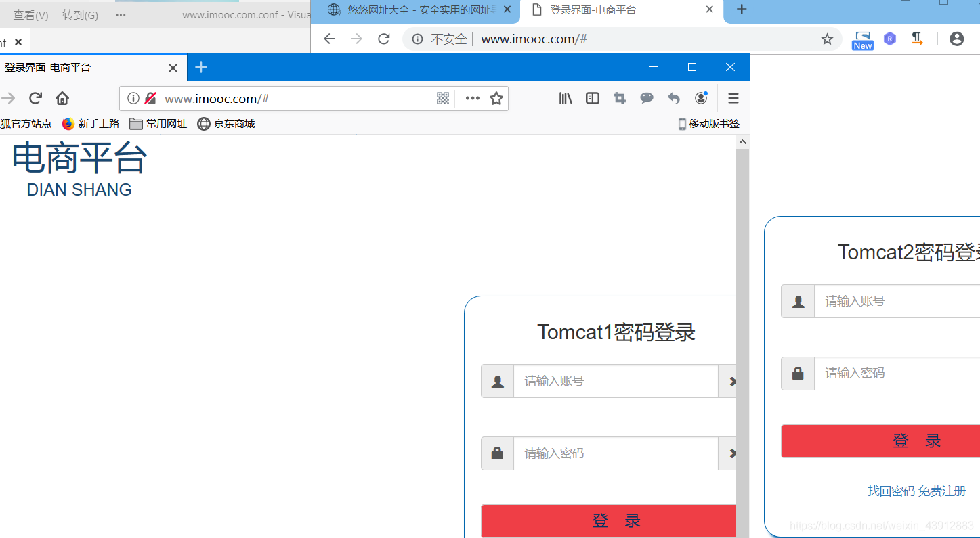Open Firefox page actions three-dot menu
This screenshot has width=980, height=538.
(x=473, y=98)
